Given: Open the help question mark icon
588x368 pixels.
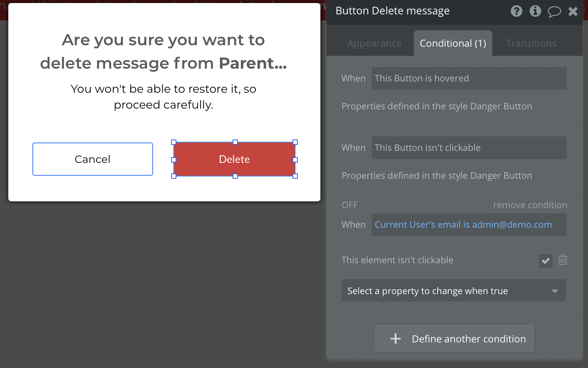Looking at the screenshot, I should (516, 11).
